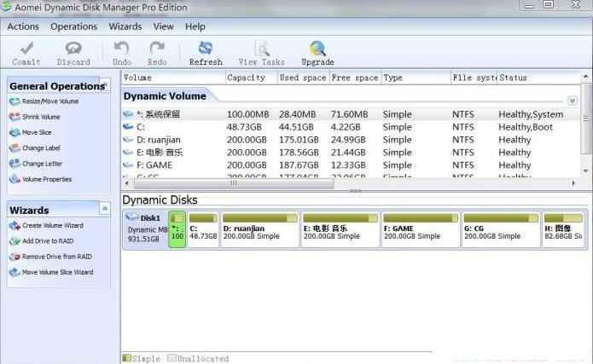
Task: Open the Wizards menu
Action: tap(125, 26)
